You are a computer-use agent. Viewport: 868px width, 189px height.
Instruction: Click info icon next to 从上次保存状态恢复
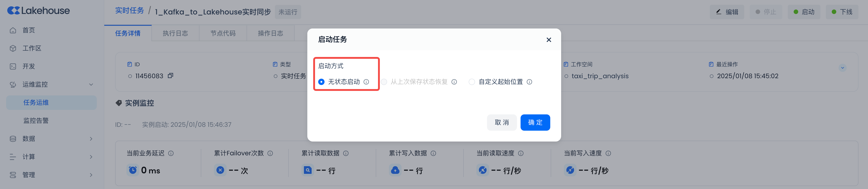pos(454,82)
